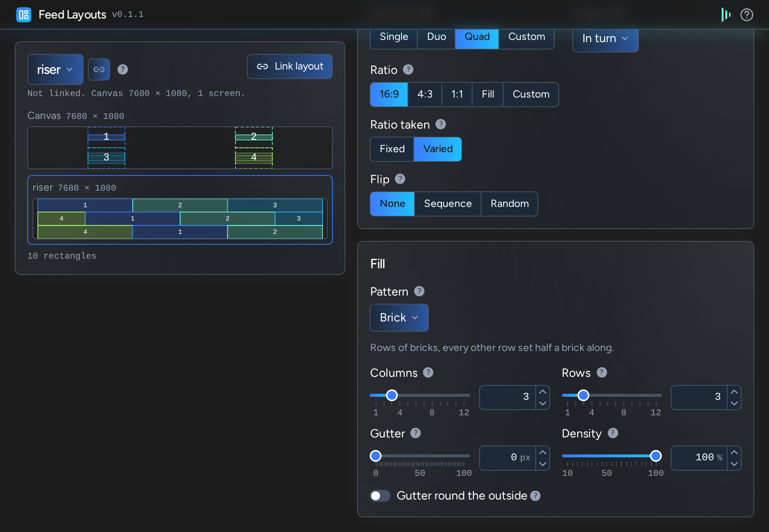Choose the 1:1 ratio
769x532 pixels.
coord(457,94)
